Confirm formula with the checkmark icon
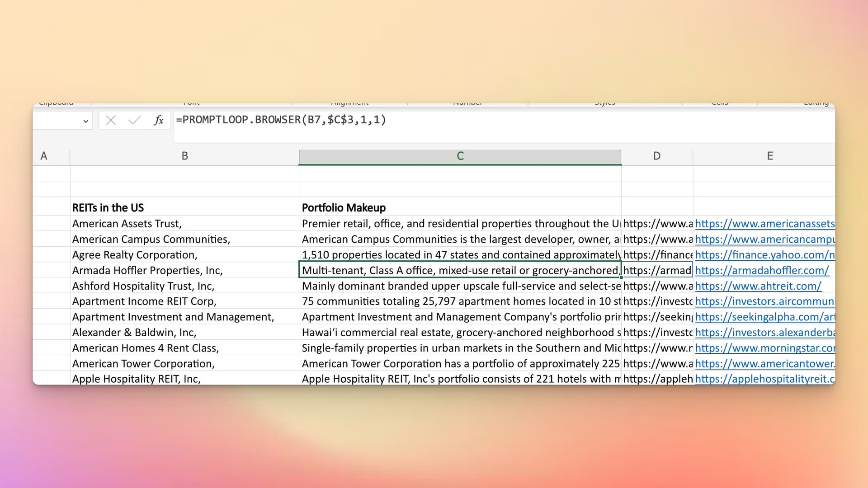 point(134,120)
